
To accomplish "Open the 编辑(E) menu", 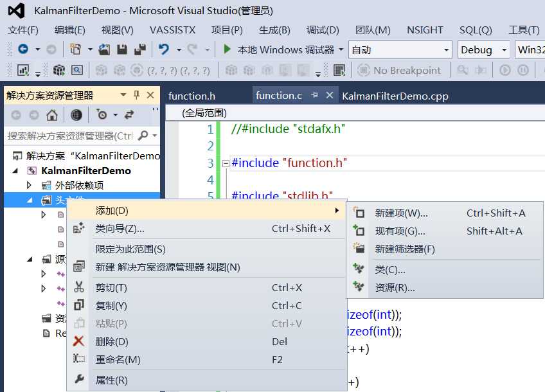I will (x=70, y=30).
